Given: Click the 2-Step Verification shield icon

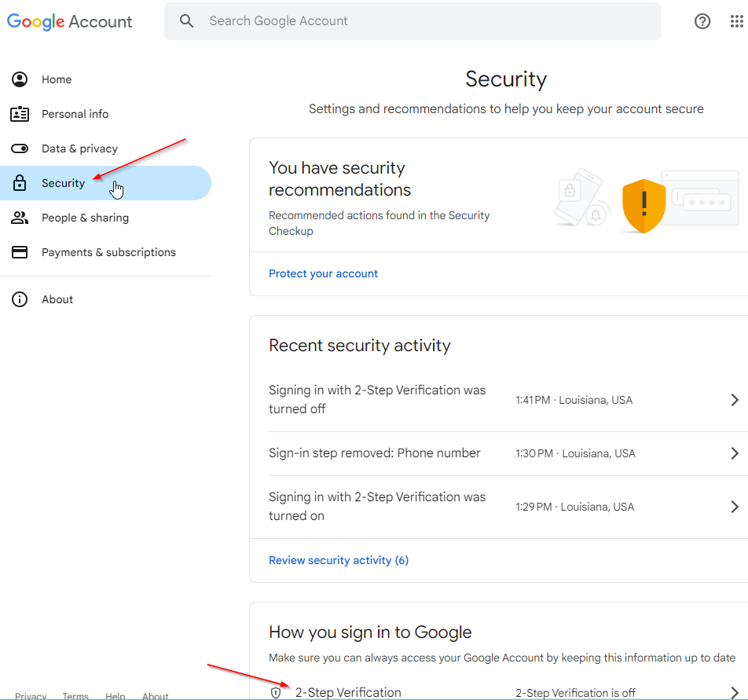Looking at the screenshot, I should click(x=276, y=693).
